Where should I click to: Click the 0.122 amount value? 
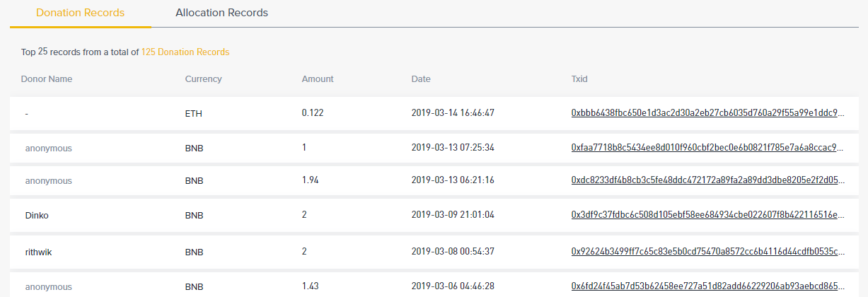(313, 113)
